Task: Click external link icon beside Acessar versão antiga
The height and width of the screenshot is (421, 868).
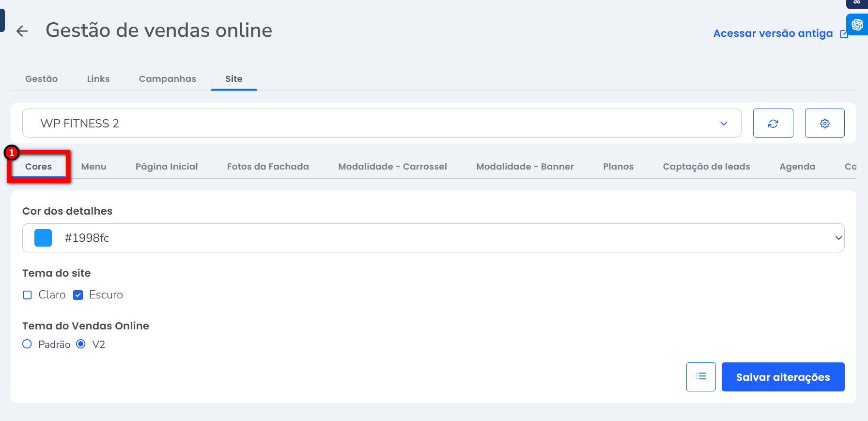Action: point(844,34)
